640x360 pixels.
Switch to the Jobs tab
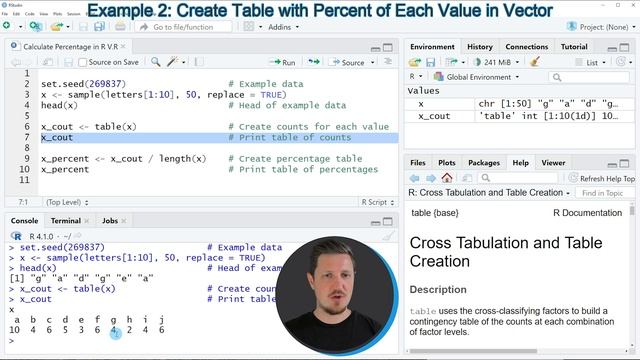(x=109, y=220)
